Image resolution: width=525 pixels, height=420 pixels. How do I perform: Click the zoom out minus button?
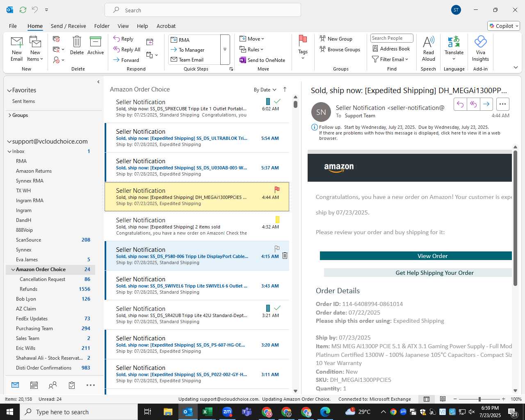pos(455,399)
